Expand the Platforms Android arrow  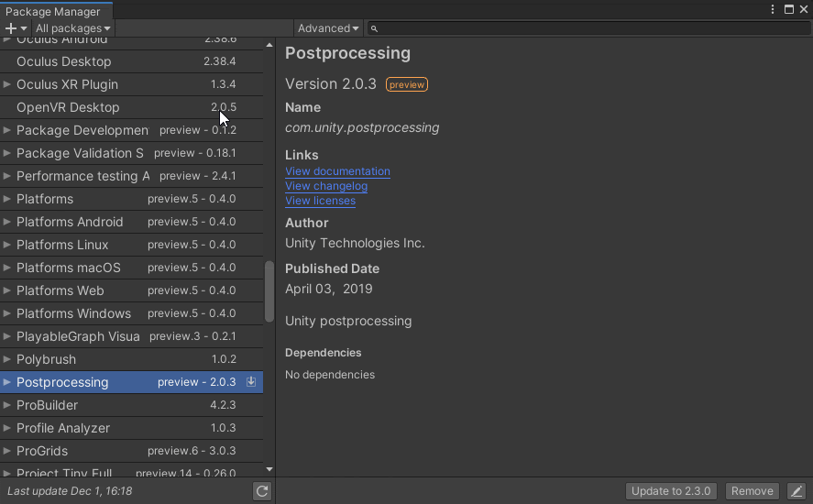point(6,222)
